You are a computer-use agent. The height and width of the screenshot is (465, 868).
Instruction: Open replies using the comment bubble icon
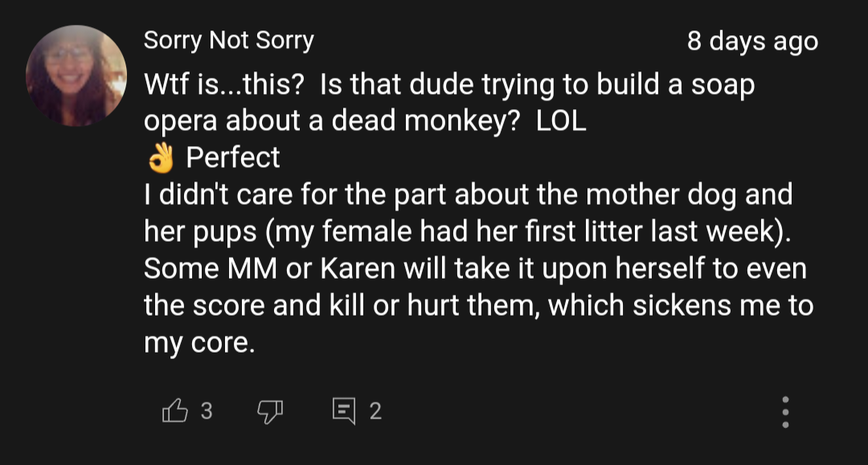[343, 412]
